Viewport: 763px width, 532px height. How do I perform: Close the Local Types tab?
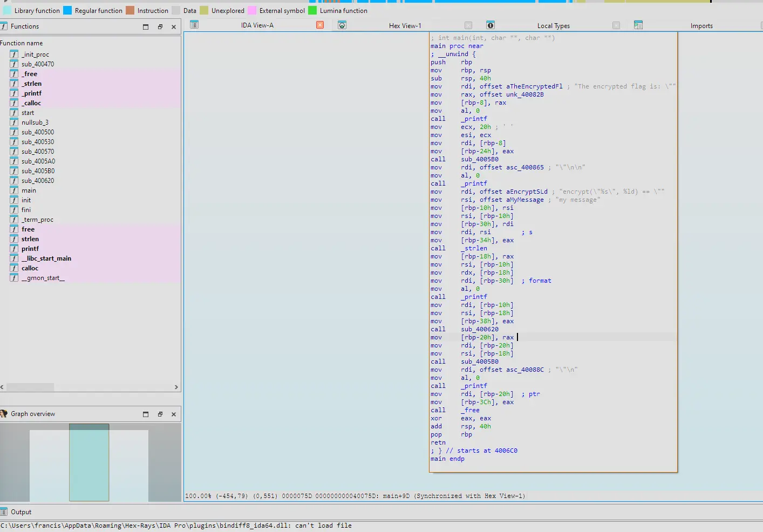[616, 25]
